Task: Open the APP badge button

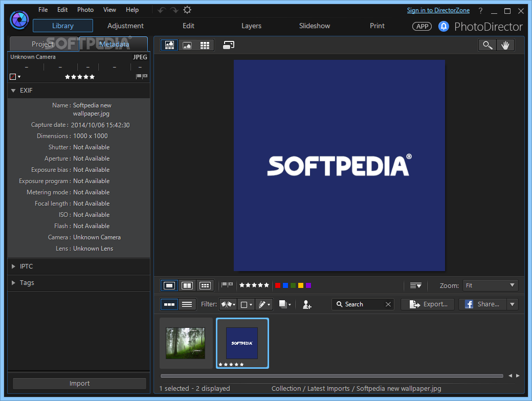Action: tap(422, 27)
